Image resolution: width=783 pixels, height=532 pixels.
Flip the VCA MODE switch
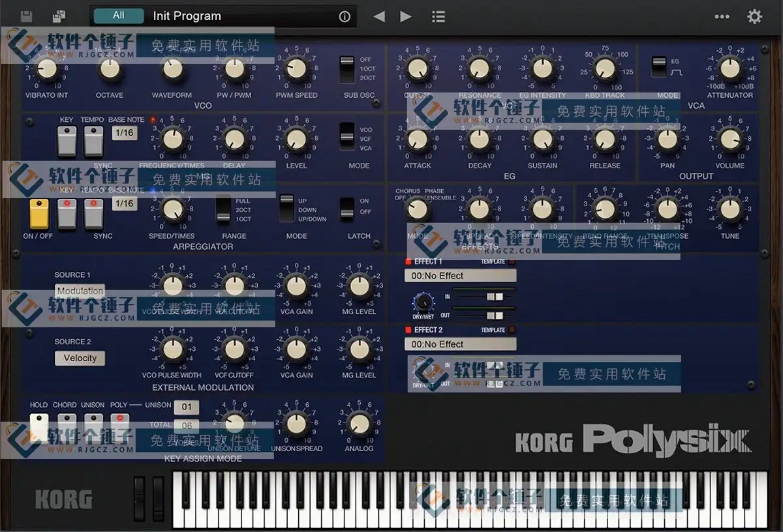pyautogui.click(x=659, y=66)
